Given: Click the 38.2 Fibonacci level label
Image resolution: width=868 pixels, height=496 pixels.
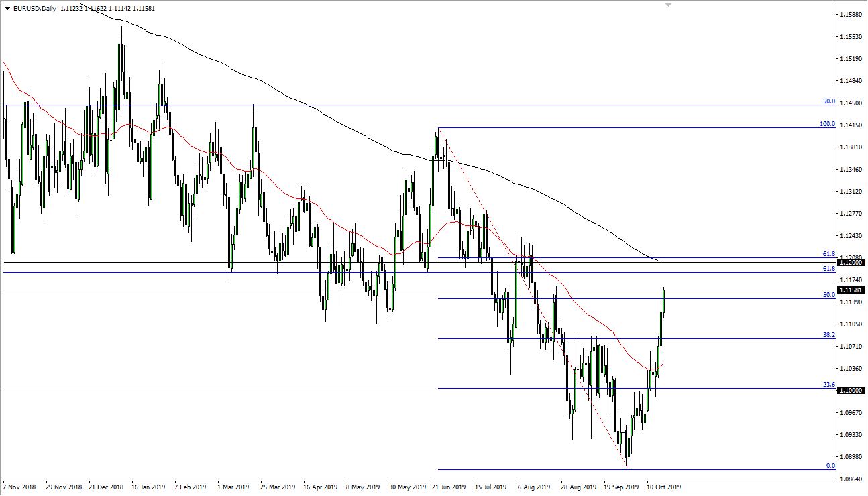Looking at the screenshot, I should coord(830,336).
